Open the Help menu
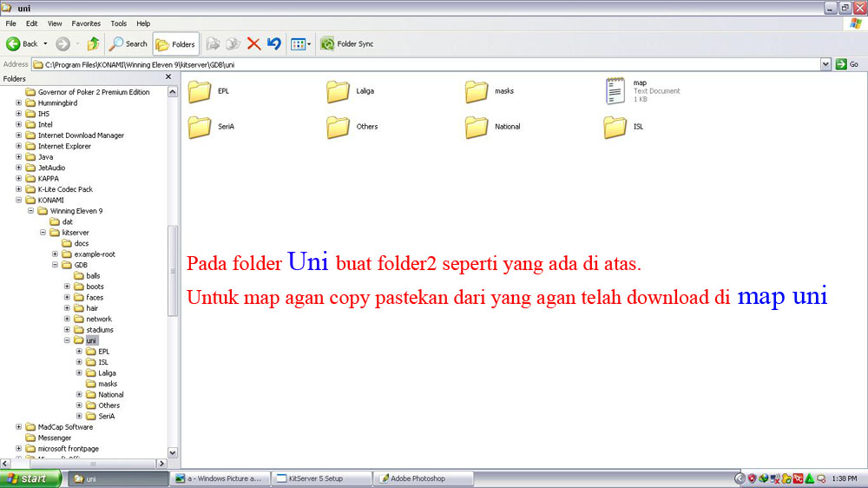 pyautogui.click(x=143, y=23)
